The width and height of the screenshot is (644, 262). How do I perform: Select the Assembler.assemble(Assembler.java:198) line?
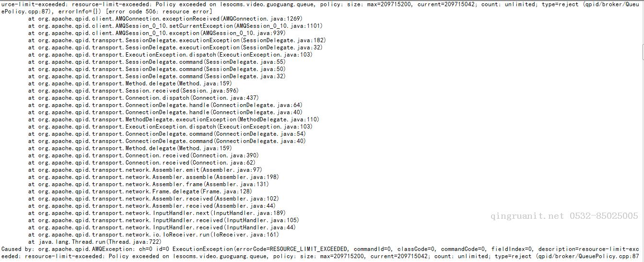click(x=153, y=177)
